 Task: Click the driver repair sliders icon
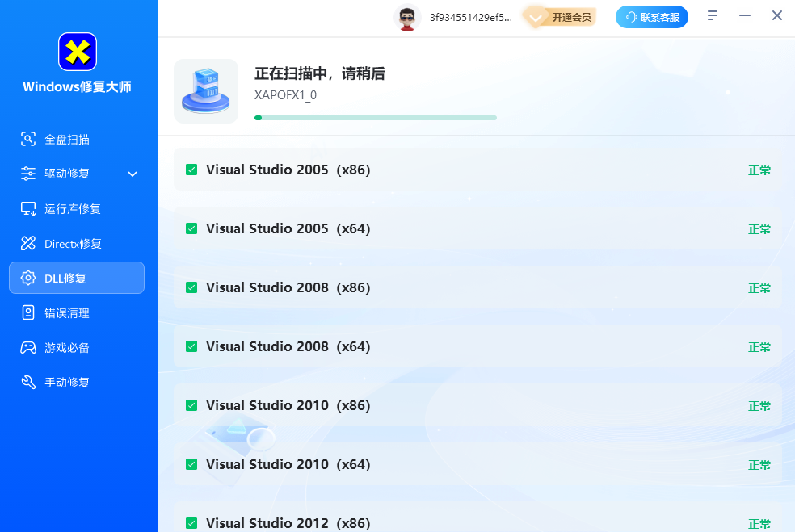coord(28,174)
